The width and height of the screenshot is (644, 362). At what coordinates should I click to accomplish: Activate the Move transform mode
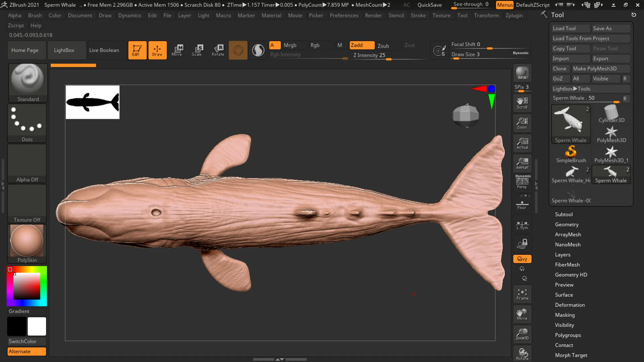tap(177, 50)
